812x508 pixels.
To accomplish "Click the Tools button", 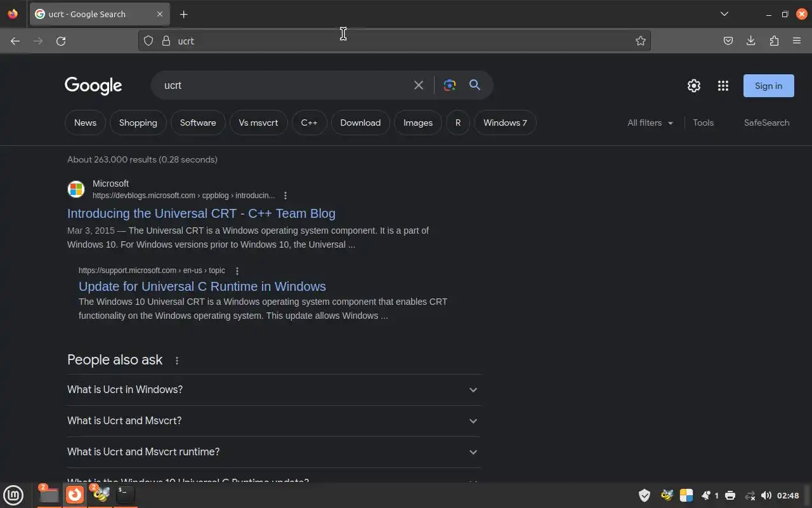I will [x=703, y=123].
